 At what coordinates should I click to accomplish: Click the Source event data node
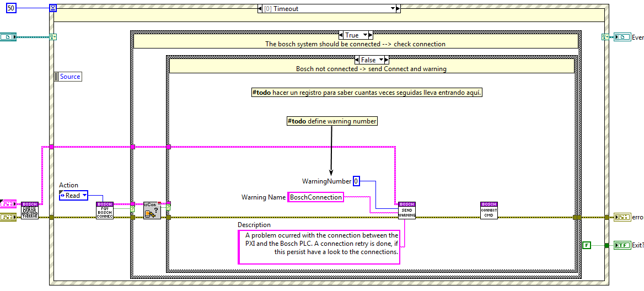pyautogui.click(x=68, y=77)
